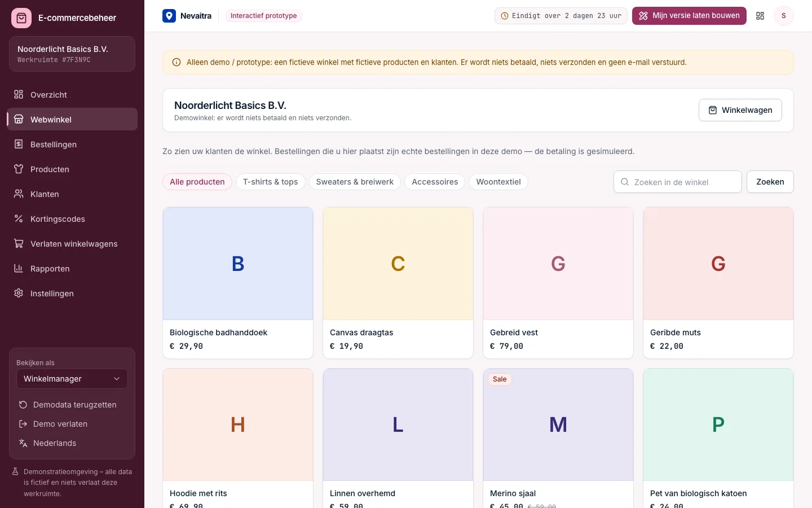Open the Biologische badhanddoek product image
Screen dimensions: 812x508
pos(238,264)
